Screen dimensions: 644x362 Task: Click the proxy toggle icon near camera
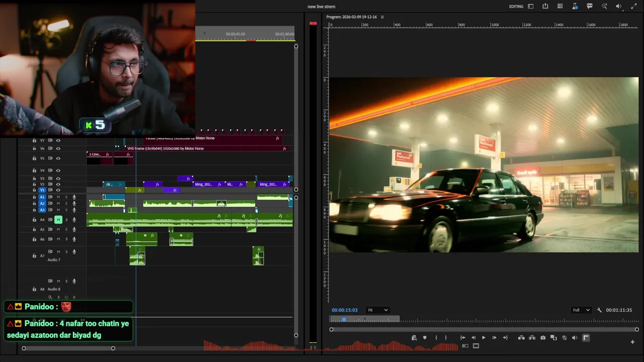[x=565, y=338]
